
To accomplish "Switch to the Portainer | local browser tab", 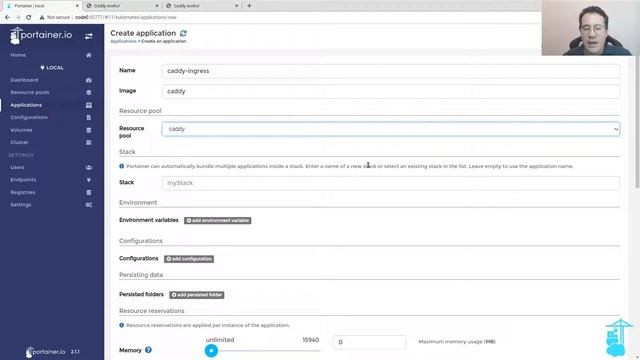I will [41, 6].
